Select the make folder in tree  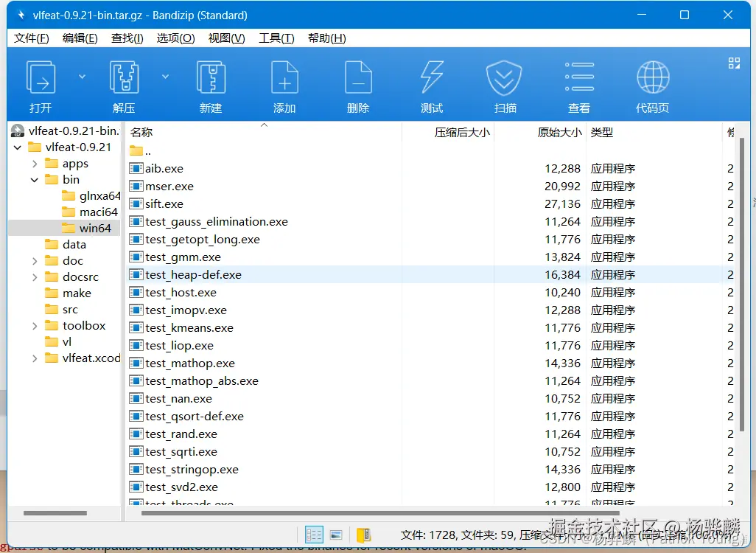click(x=68, y=293)
